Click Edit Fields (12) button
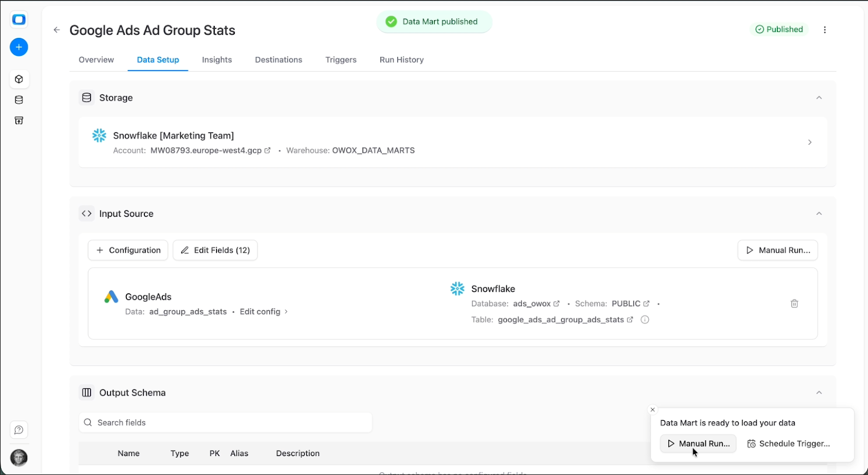Viewport: 868px width, 475px height. tap(215, 250)
